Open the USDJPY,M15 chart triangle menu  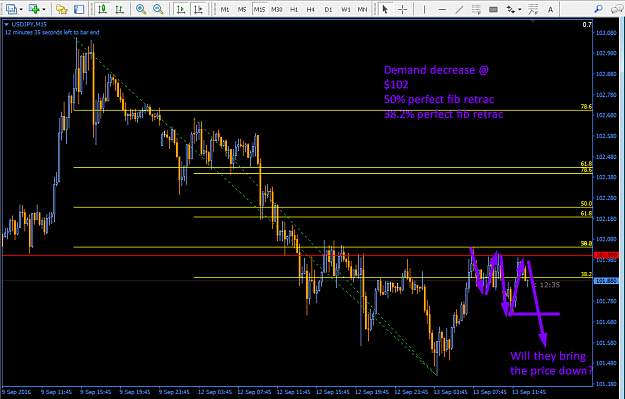(6, 25)
